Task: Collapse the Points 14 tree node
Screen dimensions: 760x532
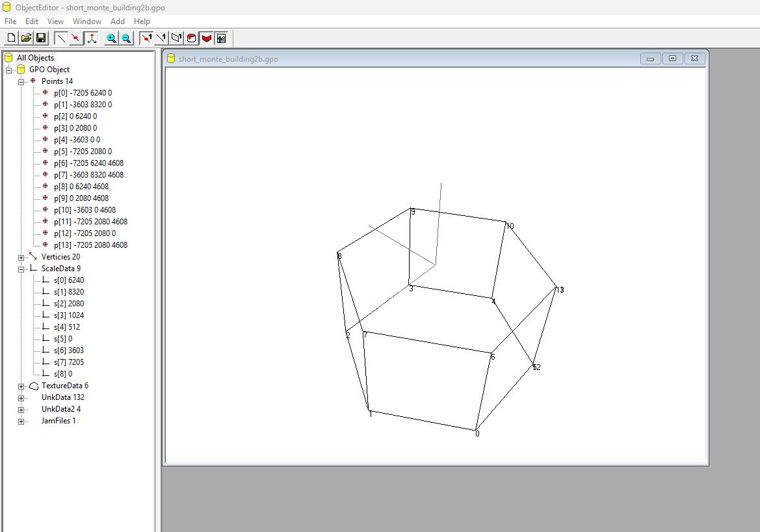Action: (x=21, y=82)
